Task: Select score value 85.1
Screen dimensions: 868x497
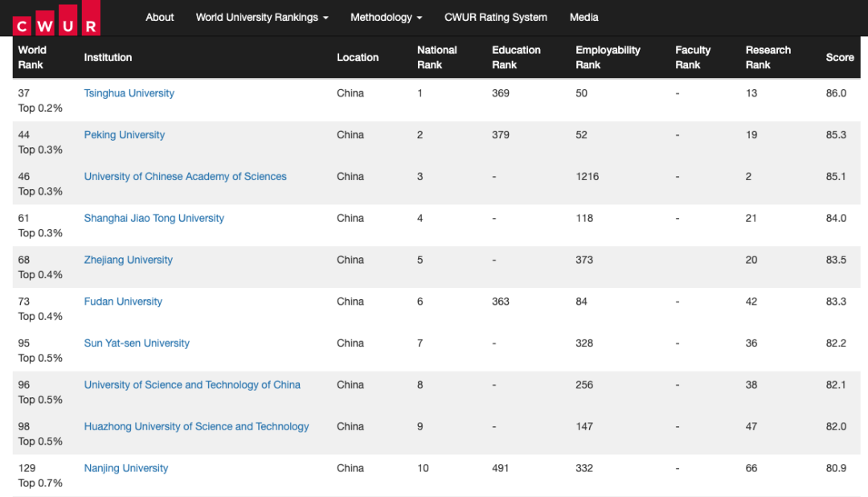Action: pos(836,176)
